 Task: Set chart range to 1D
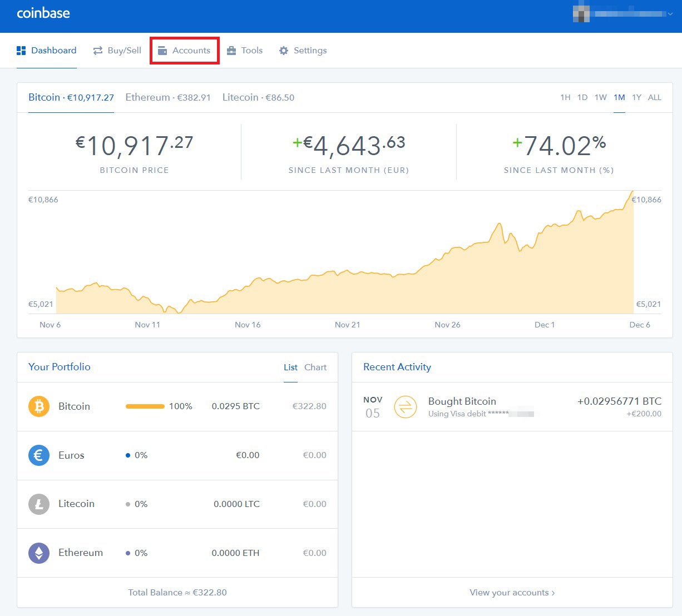[x=582, y=97]
